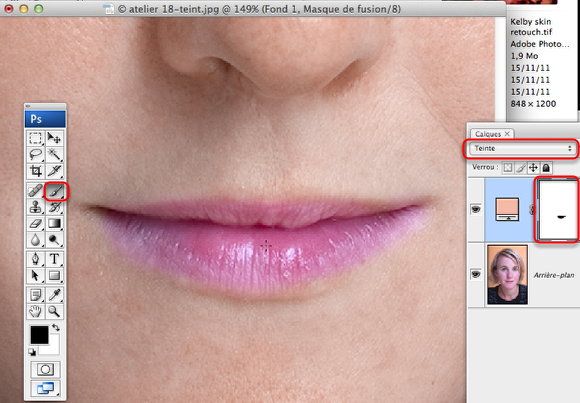Hide the Arrière-plan layer
The image size is (580, 403).
pos(476,274)
